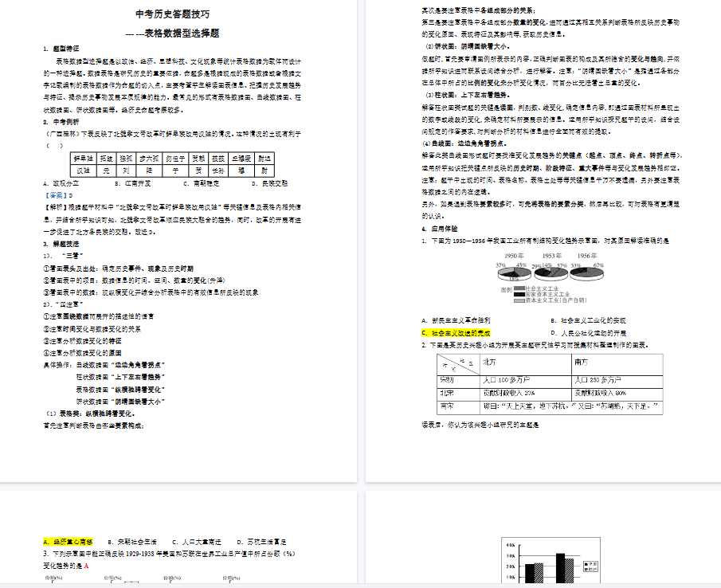
Task: Click the bar chart on the fourth page
Action: point(551,561)
